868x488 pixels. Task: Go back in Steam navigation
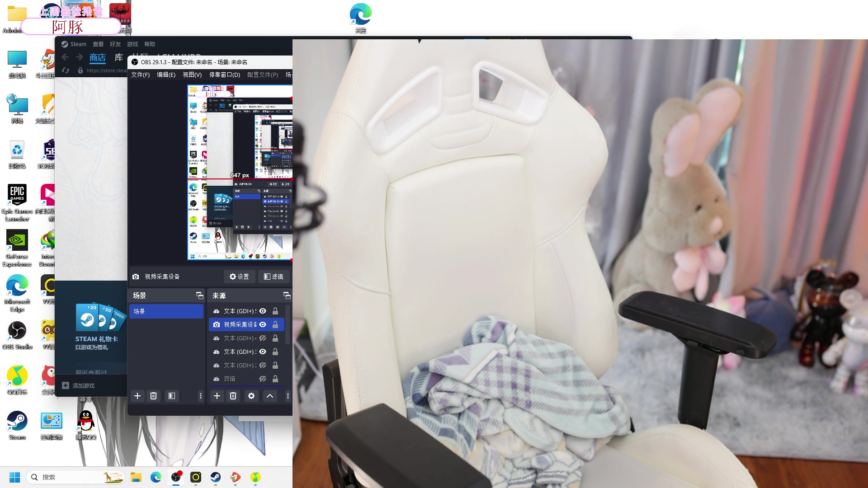pyautogui.click(x=65, y=57)
